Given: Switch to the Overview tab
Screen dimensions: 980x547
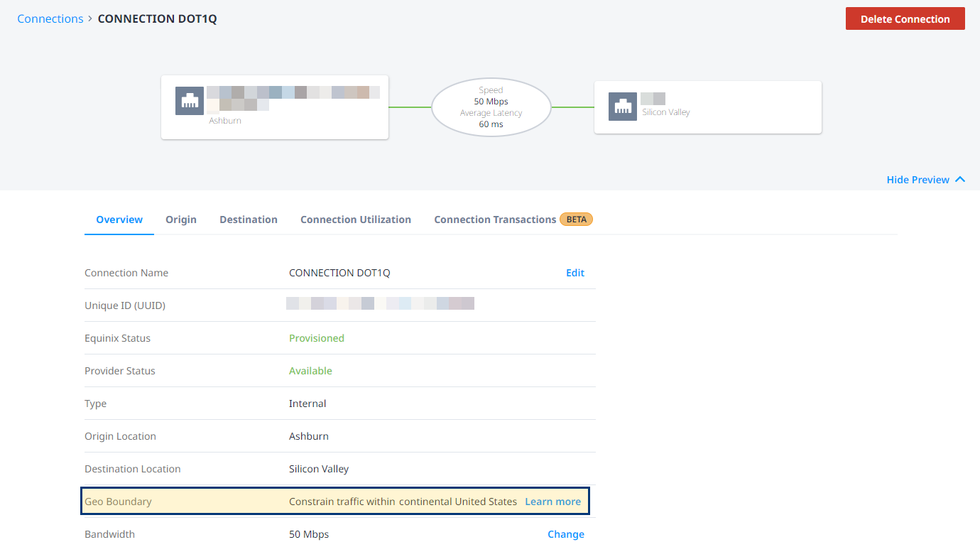Looking at the screenshot, I should point(119,220).
